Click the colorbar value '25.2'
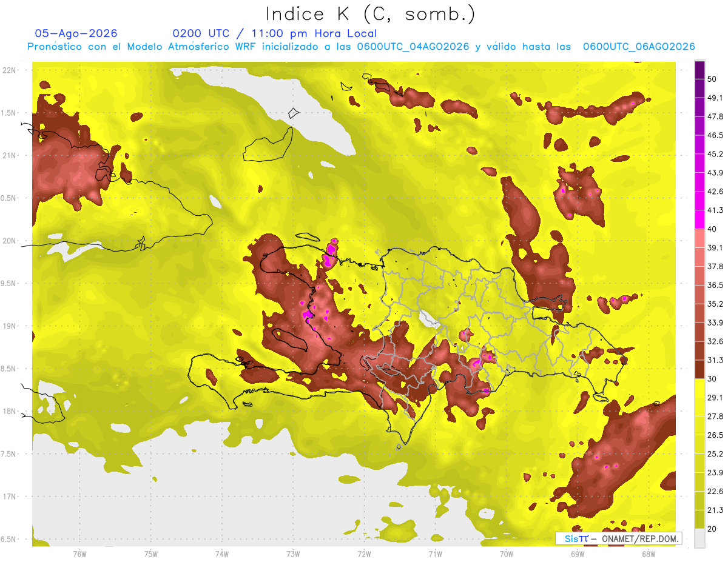The image size is (728, 562). click(716, 453)
